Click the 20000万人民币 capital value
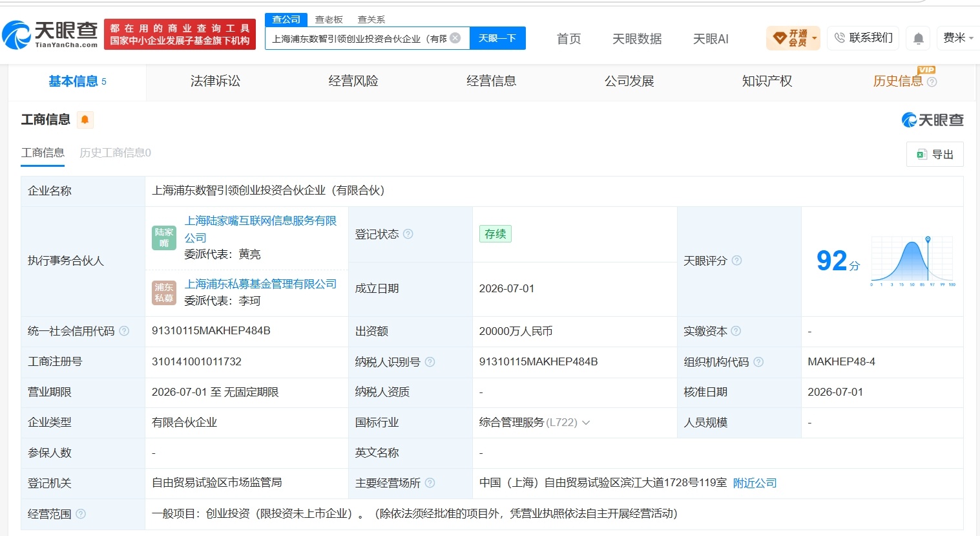Viewport: 980px width, 536px height. coord(516,331)
